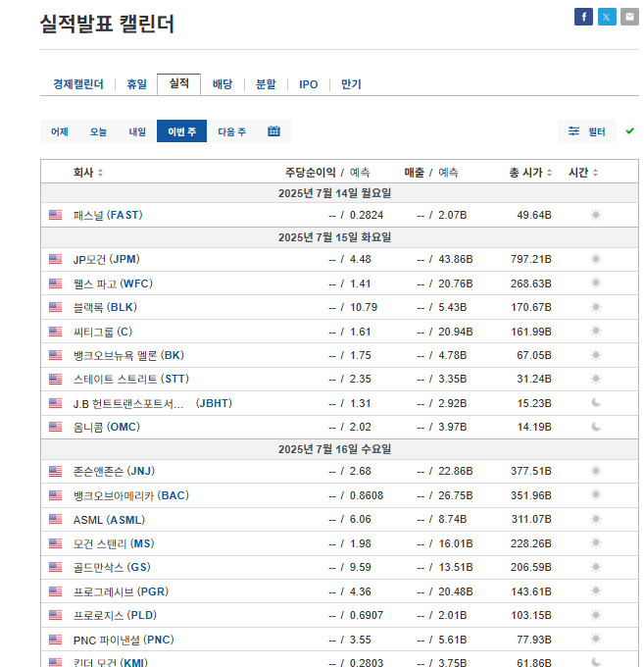The image size is (644, 667).
Task: Click the US flag beside PNC 파이낸셜
Action: 55,640
